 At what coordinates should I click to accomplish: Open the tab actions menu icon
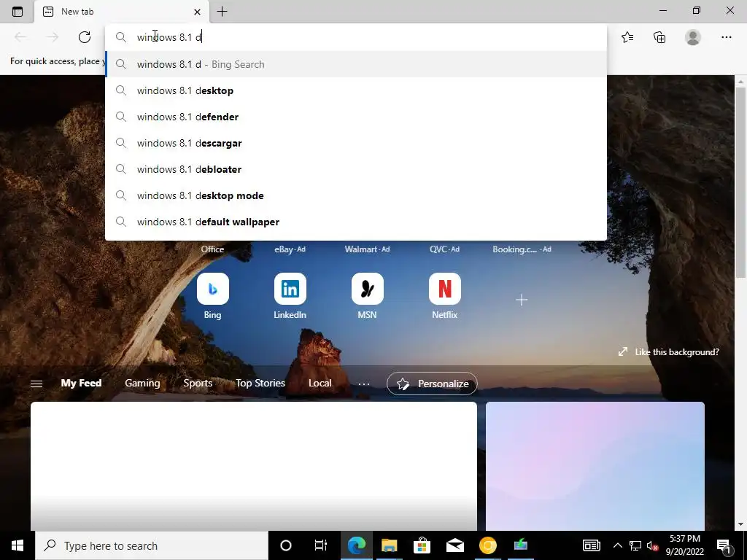pyautogui.click(x=18, y=12)
